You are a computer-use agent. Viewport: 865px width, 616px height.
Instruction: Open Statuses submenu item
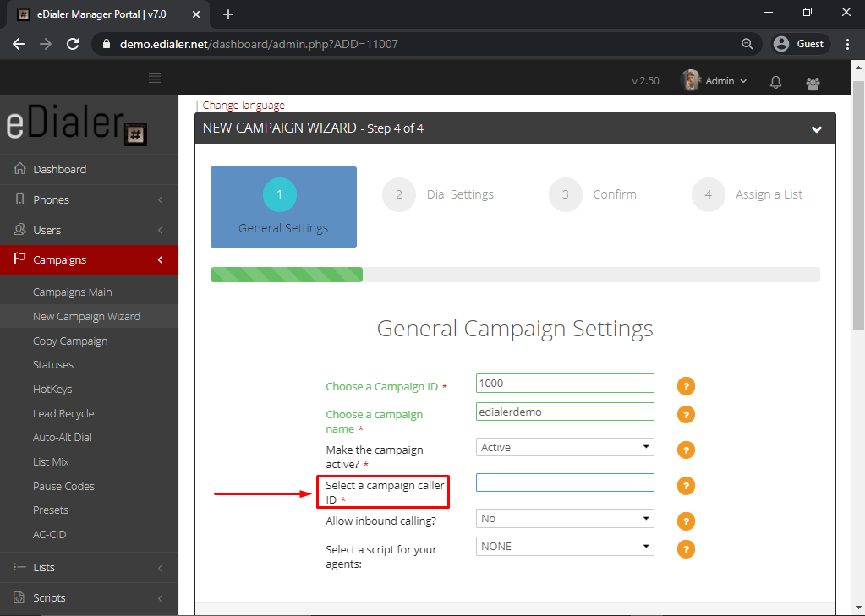[x=53, y=364]
